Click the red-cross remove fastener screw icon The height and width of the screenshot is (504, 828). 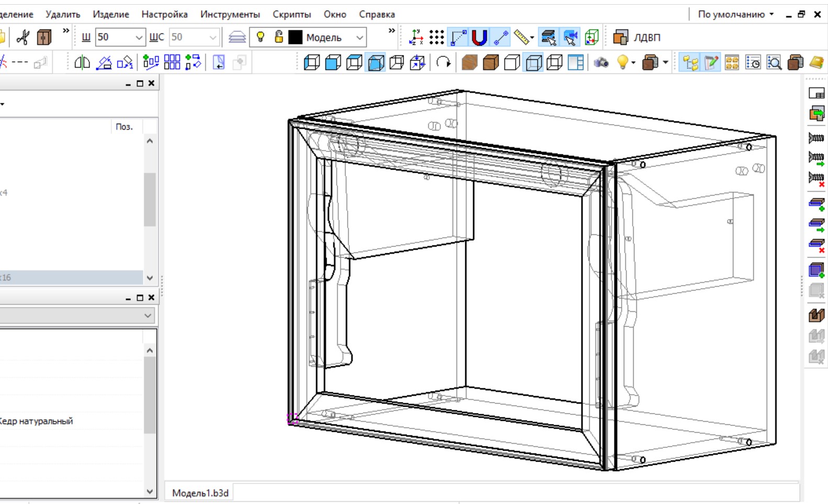click(816, 179)
